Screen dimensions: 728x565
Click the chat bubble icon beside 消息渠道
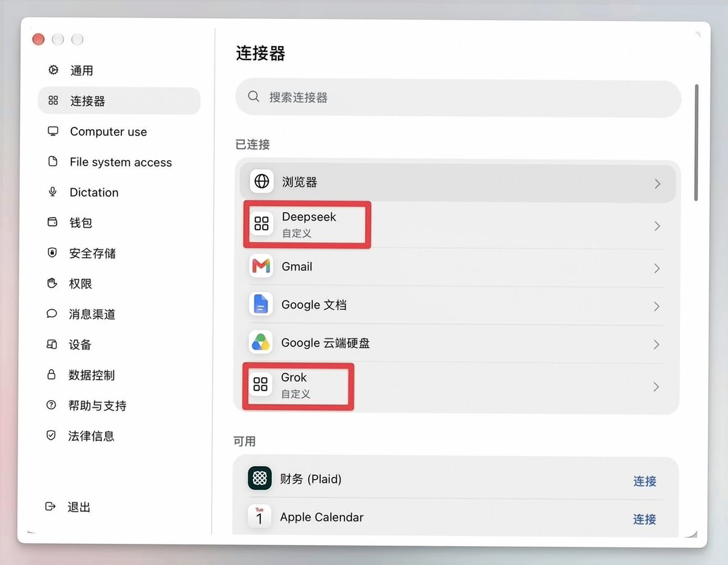point(52,314)
